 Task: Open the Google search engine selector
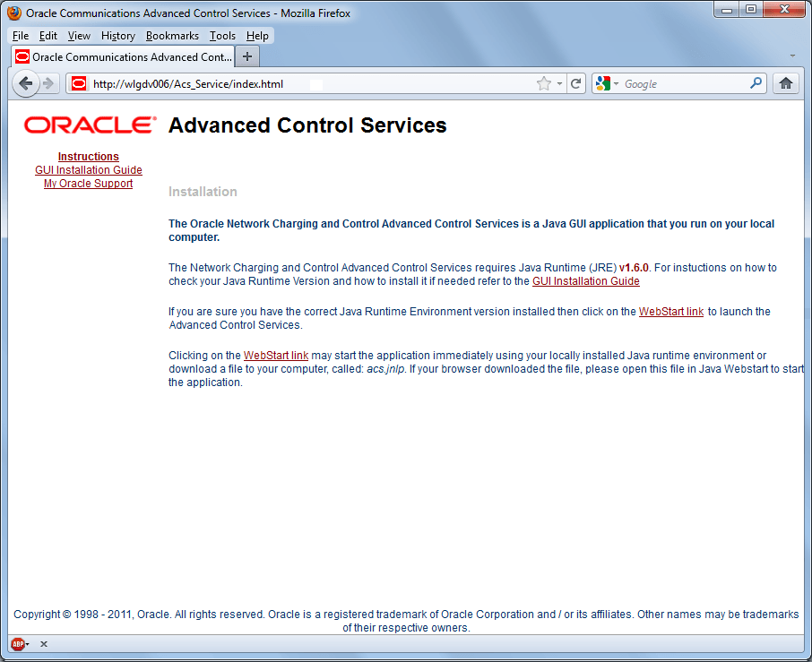[607, 83]
